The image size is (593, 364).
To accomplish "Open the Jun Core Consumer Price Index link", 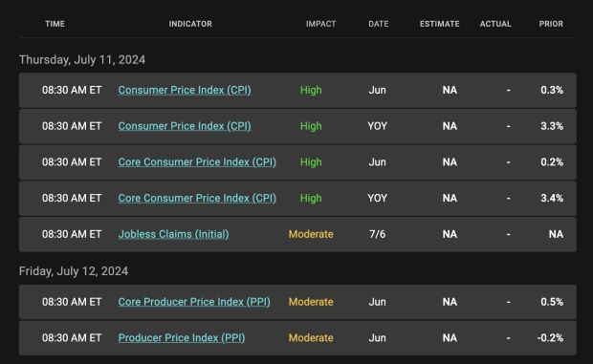I will tap(197, 162).
